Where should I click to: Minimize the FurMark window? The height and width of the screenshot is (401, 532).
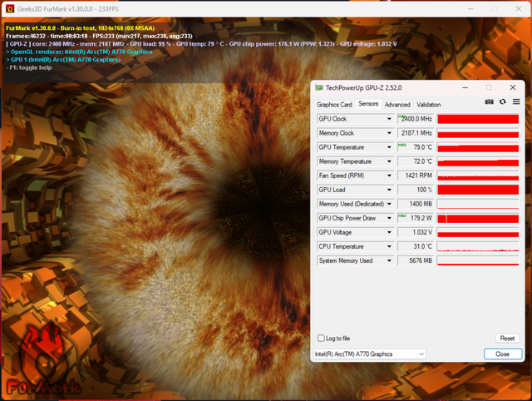click(470, 9)
